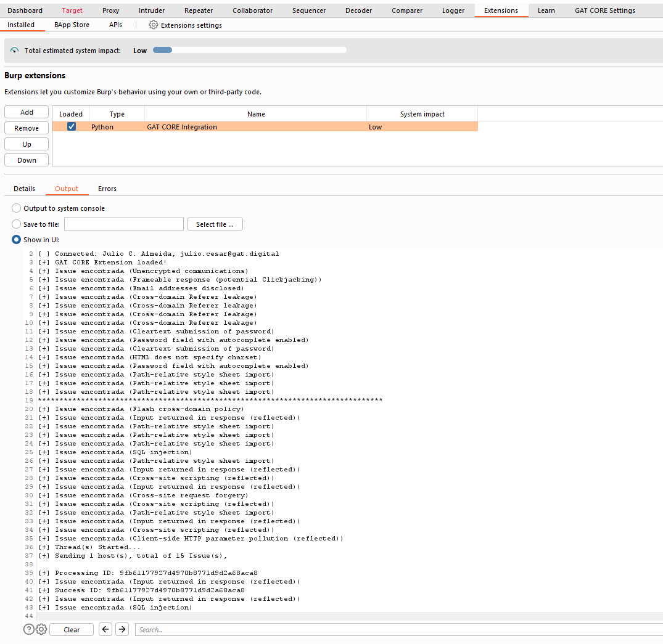Image resolution: width=663 pixels, height=644 pixels.
Task: Go to next search match arrow
Action: (x=122, y=629)
